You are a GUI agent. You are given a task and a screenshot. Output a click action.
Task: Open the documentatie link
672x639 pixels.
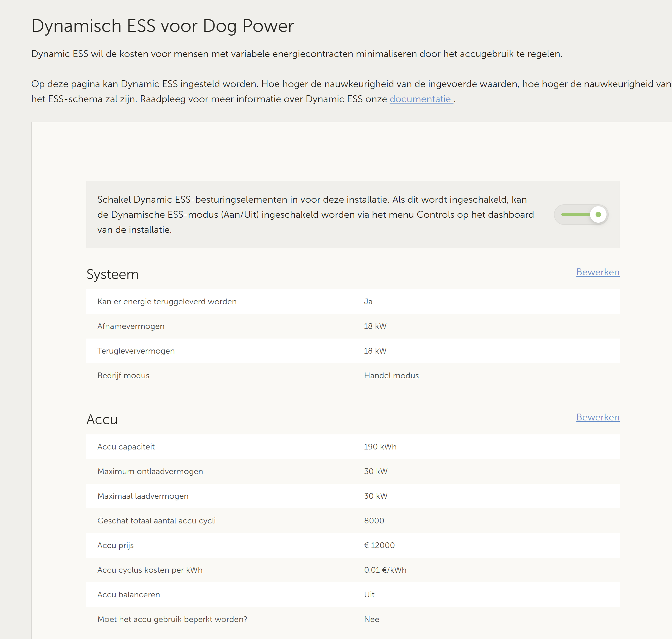click(421, 99)
